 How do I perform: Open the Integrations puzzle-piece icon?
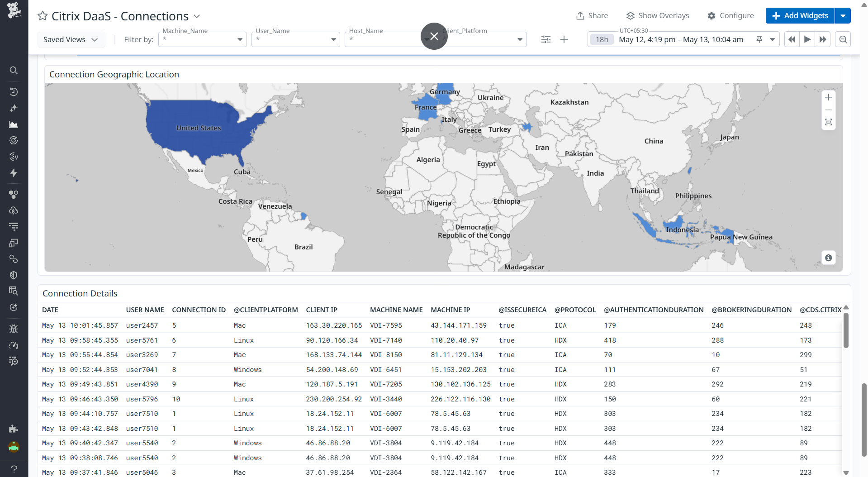click(14, 429)
